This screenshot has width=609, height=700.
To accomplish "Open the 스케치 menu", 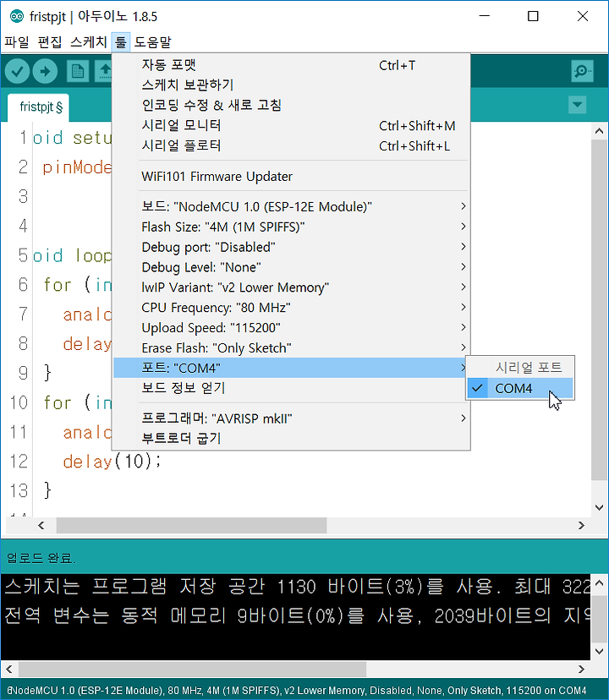I will [89, 42].
